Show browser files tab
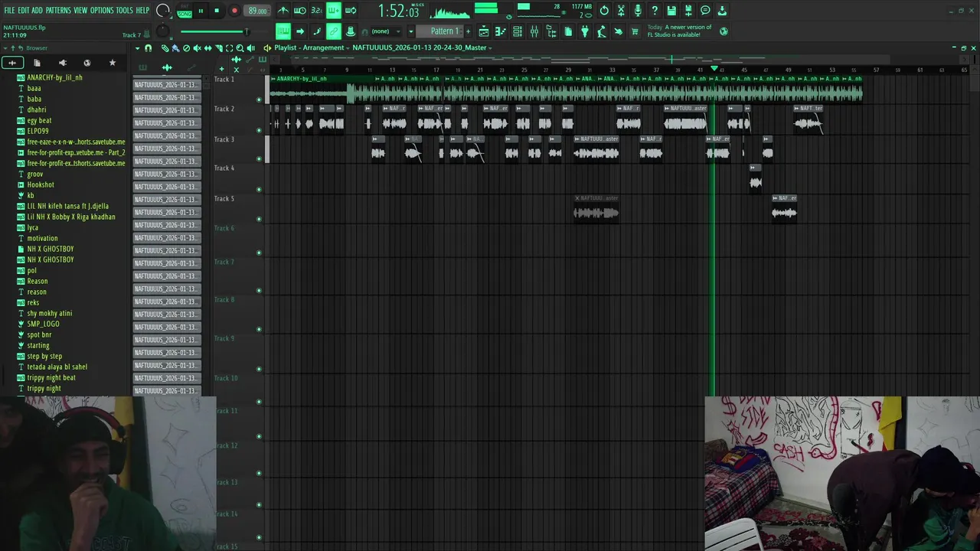980x551 pixels. (x=37, y=63)
